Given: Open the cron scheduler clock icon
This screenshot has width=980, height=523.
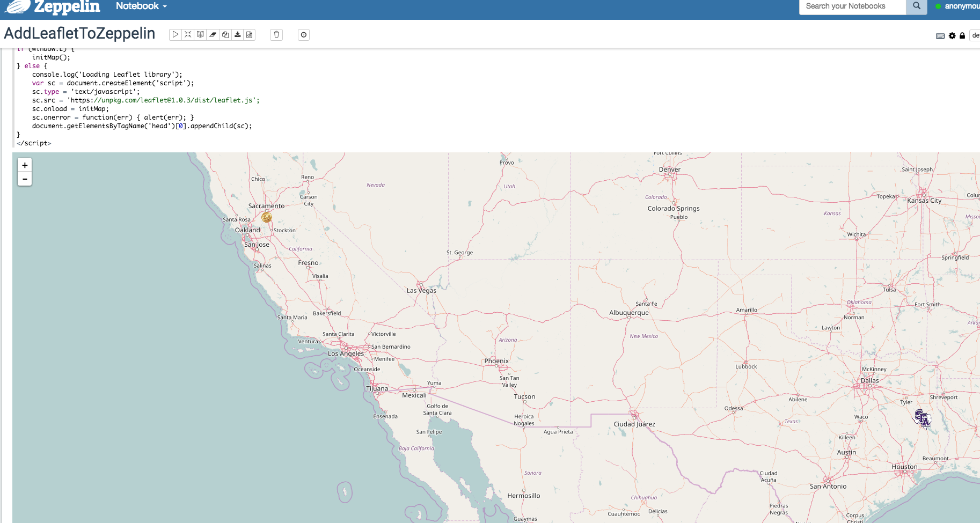Looking at the screenshot, I should pyautogui.click(x=303, y=34).
